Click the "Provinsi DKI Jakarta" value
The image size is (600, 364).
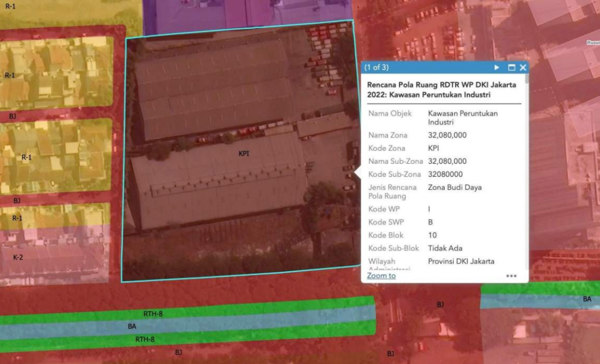tap(461, 262)
